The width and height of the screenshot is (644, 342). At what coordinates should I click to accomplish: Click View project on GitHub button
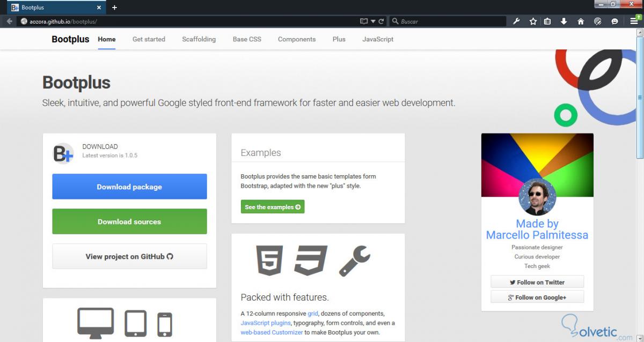click(129, 256)
